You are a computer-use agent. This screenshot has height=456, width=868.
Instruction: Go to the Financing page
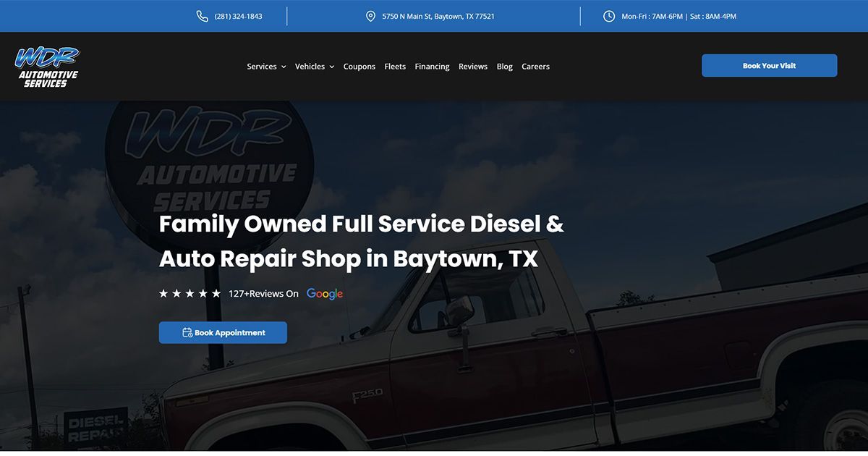pos(432,66)
